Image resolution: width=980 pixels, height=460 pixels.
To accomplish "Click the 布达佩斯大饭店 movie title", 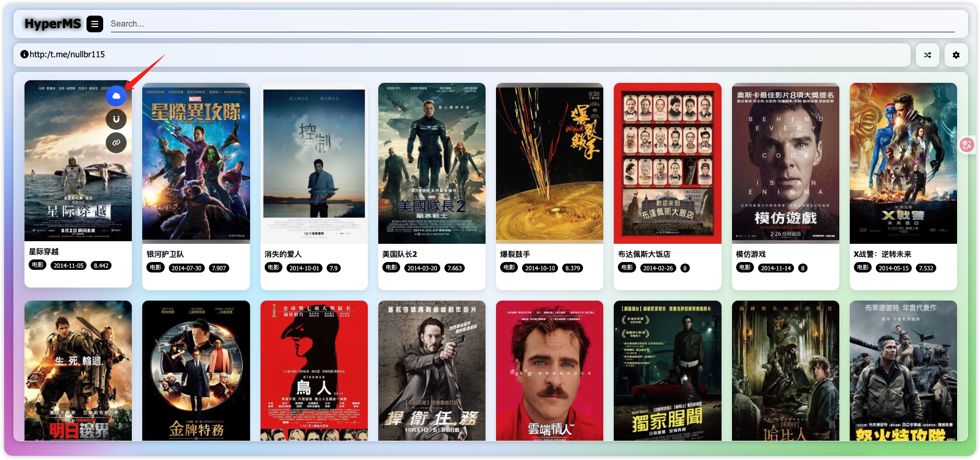I will (x=644, y=254).
